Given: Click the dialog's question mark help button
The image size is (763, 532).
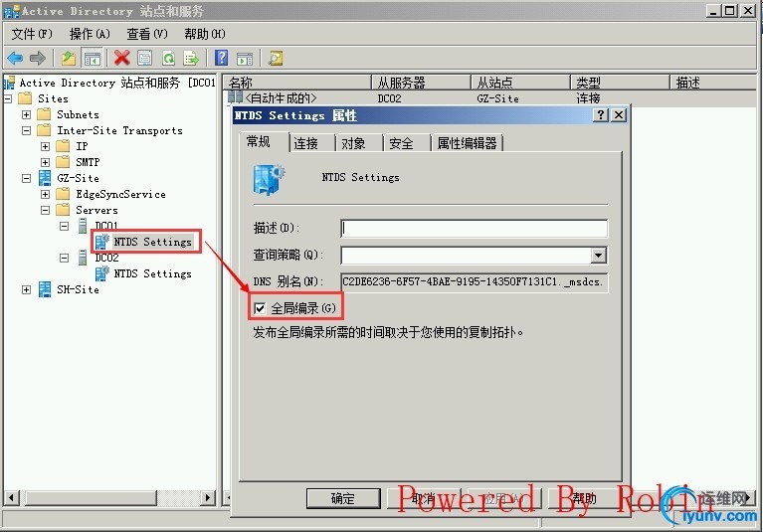Looking at the screenshot, I should (x=601, y=115).
